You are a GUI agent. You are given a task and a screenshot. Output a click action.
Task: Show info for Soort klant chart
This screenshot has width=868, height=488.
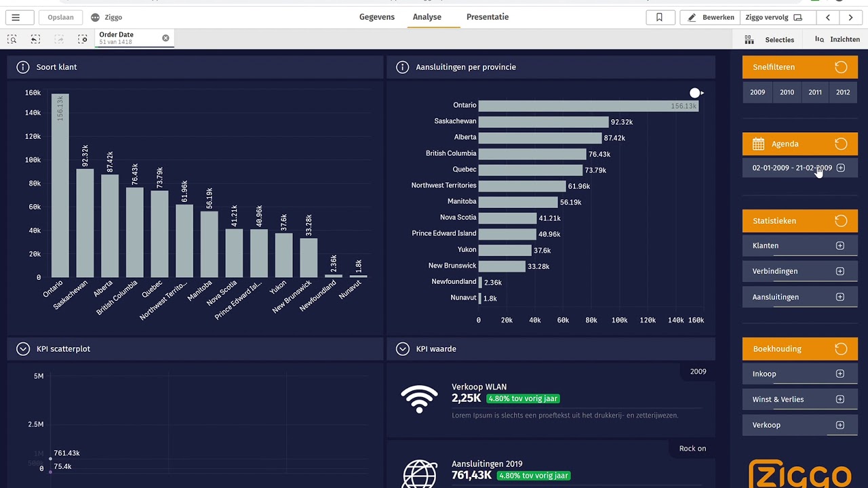pos(23,67)
